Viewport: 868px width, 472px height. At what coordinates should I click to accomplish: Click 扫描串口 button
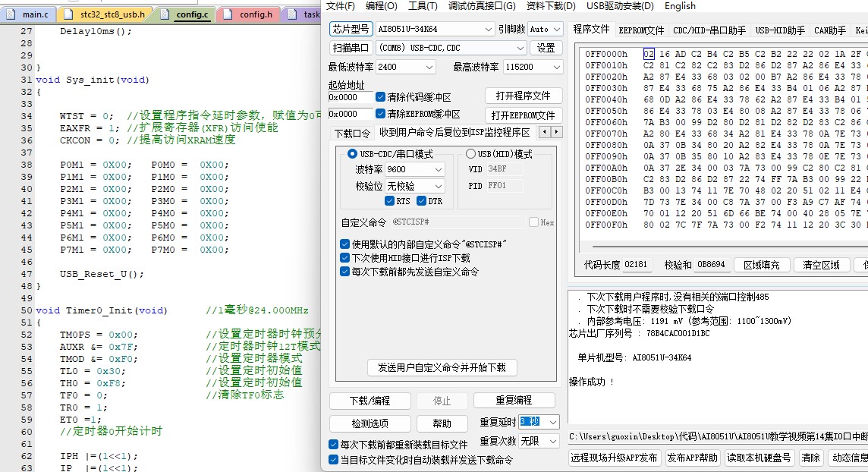tap(351, 48)
